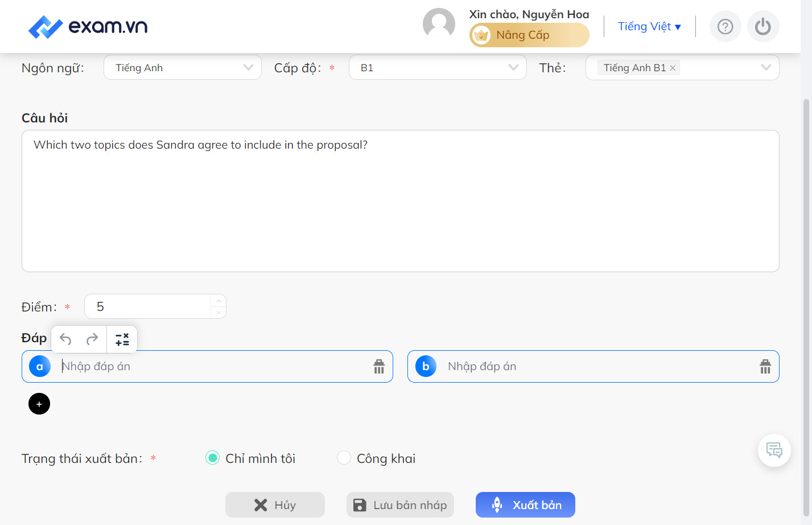Click the power logout icon
This screenshot has width=812, height=525.
tap(763, 27)
